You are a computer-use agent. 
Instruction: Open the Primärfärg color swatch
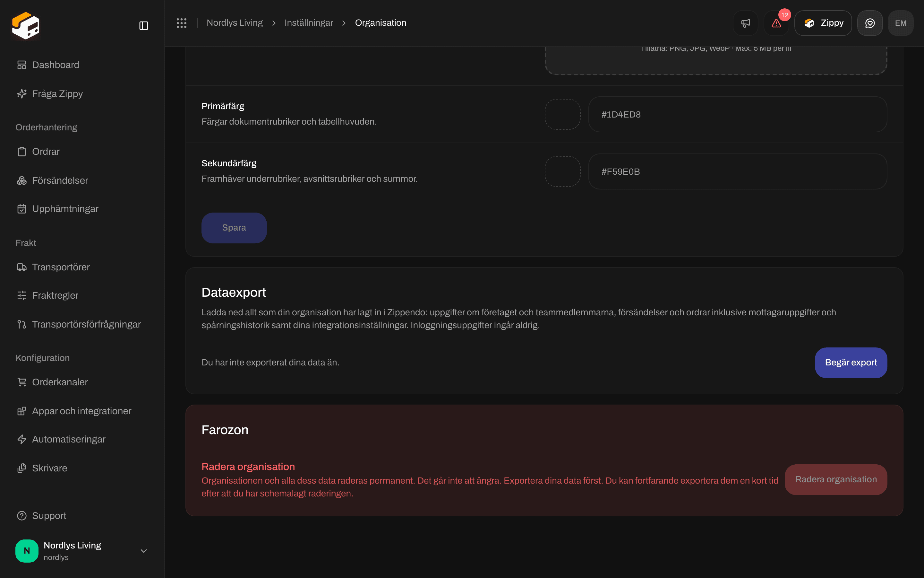[562, 114]
